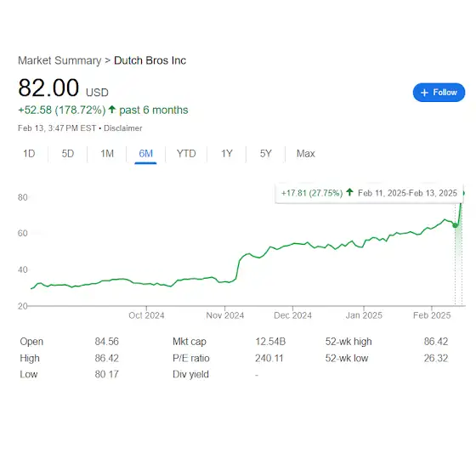Click the Mkt cap value 12.54B

(x=270, y=342)
